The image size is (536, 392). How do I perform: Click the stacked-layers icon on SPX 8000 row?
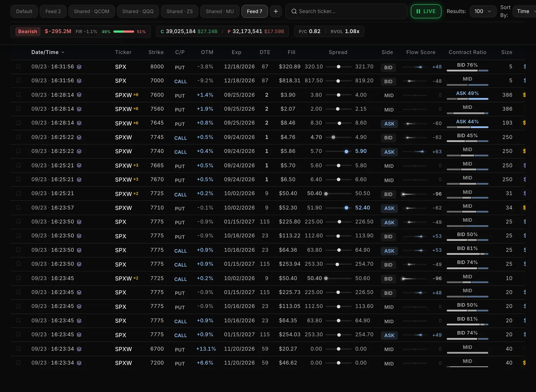point(79,67)
